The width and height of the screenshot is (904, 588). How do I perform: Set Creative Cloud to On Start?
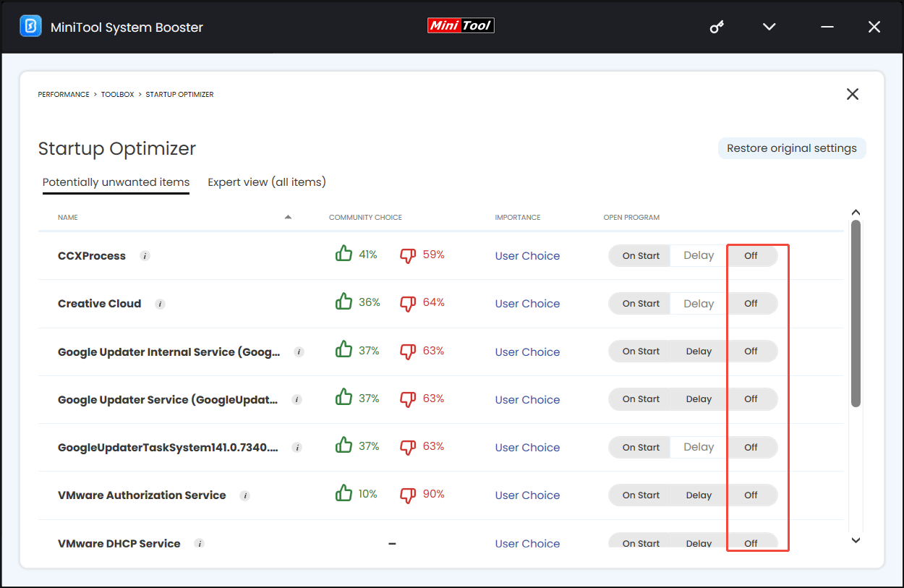coord(641,304)
